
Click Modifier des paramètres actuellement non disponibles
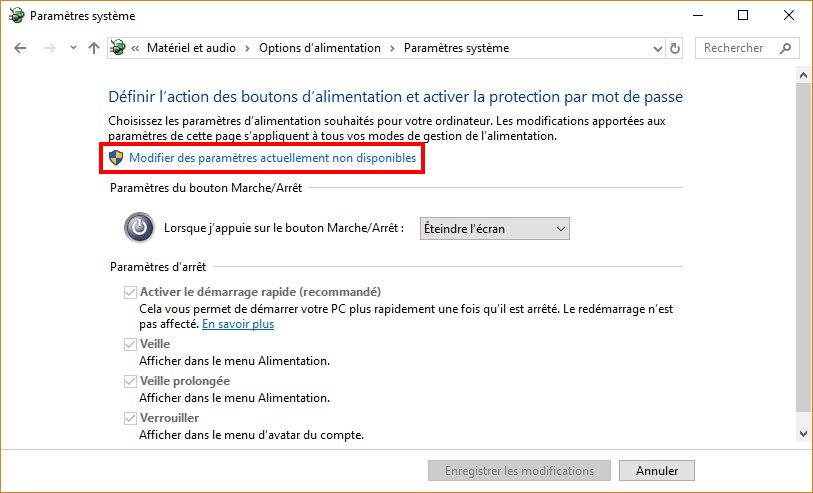coord(272,158)
